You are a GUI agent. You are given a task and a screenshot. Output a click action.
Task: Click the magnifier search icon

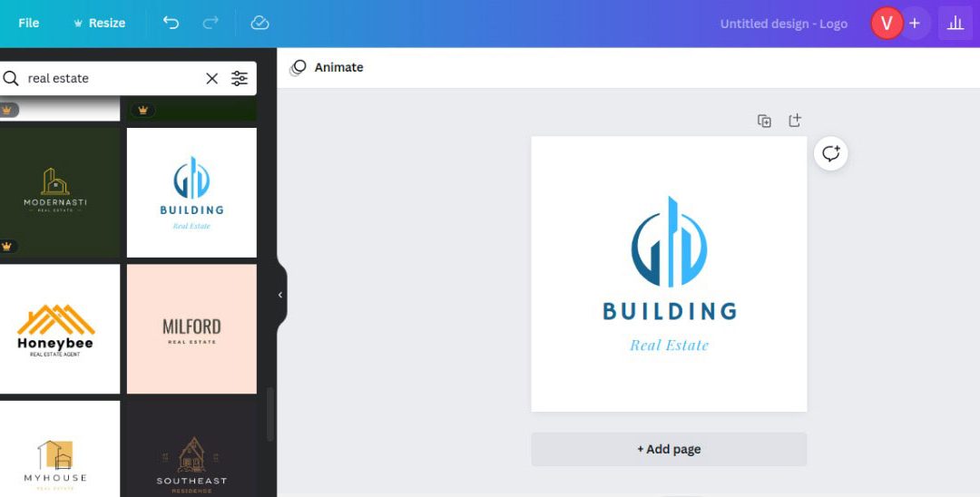pos(11,78)
